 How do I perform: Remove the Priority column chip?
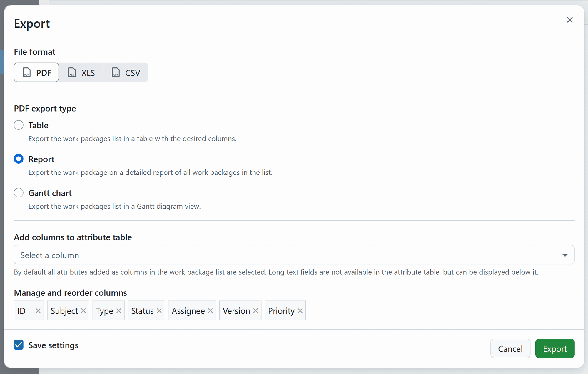click(300, 310)
